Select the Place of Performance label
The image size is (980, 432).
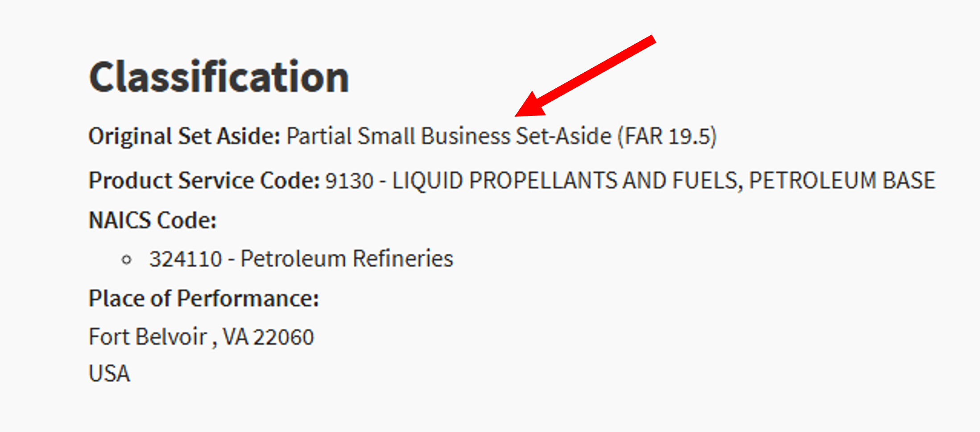[x=203, y=298]
